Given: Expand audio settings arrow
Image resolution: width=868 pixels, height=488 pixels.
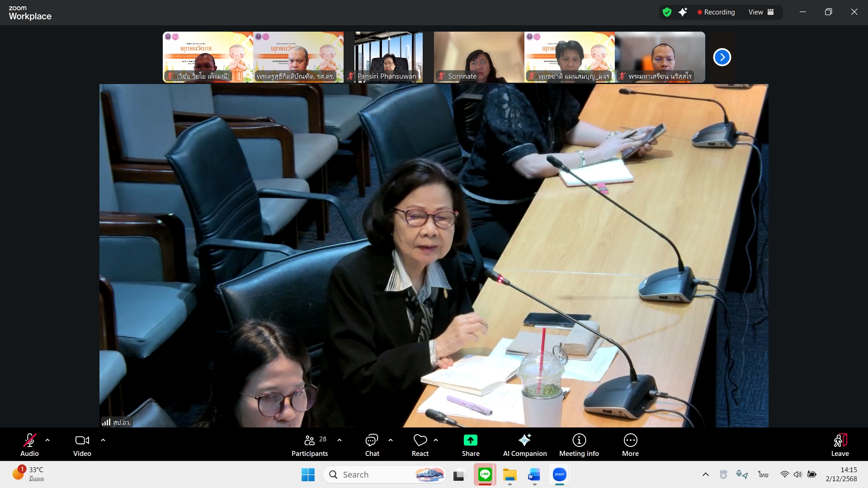Looking at the screenshot, I should tap(47, 440).
